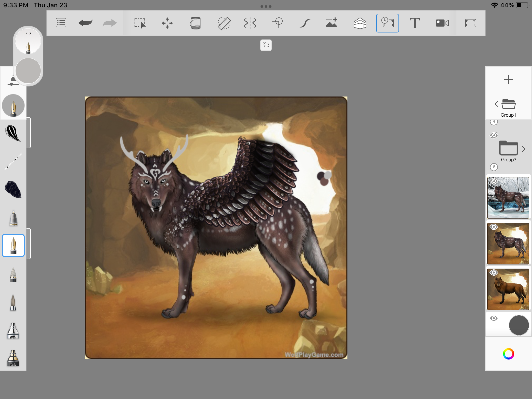Select the Transform move tool
Image resolution: width=532 pixels, height=399 pixels.
[x=167, y=23]
